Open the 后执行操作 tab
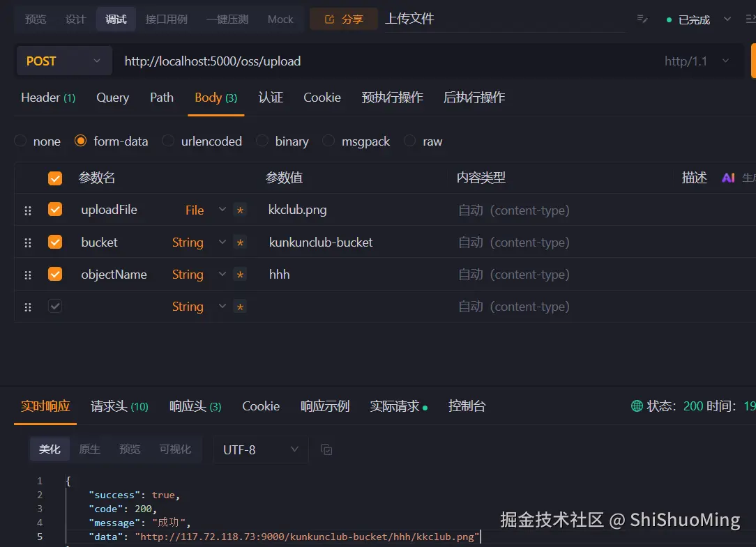This screenshot has height=547, width=756. [474, 98]
